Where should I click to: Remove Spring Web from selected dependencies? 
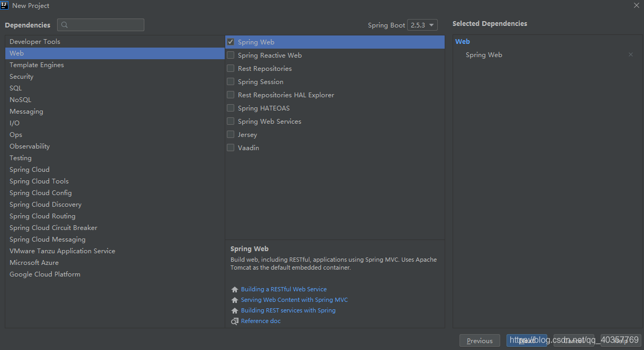630,55
